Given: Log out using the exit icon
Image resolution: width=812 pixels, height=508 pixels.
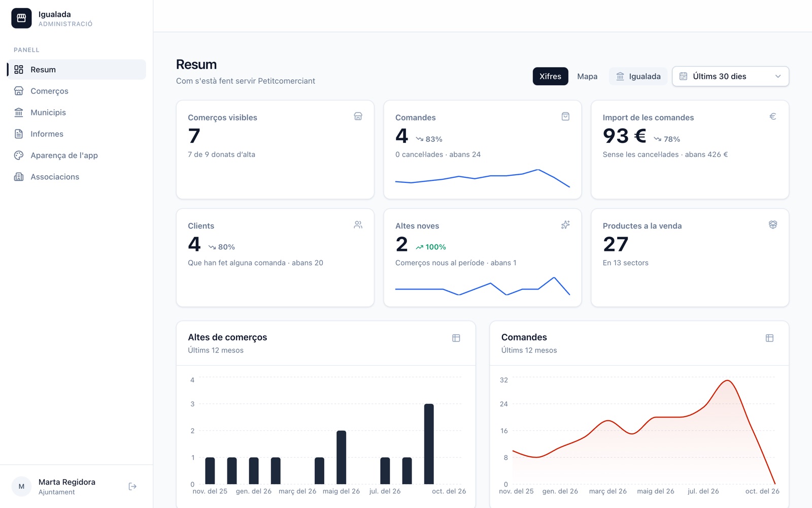Looking at the screenshot, I should click(x=132, y=487).
